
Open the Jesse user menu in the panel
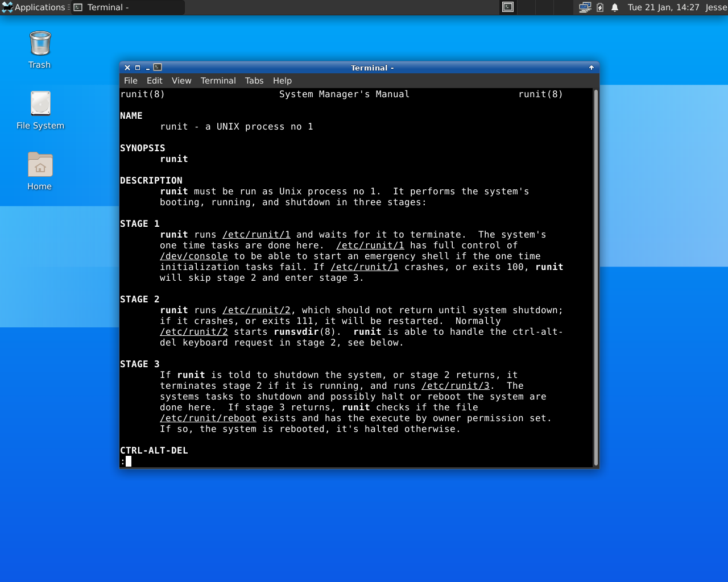(716, 7)
